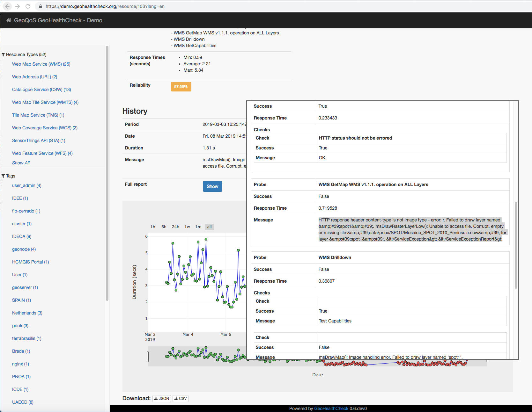This screenshot has width=532, height=412.
Task: Click the Resource Types filter icon
Action: pyautogui.click(x=3, y=55)
